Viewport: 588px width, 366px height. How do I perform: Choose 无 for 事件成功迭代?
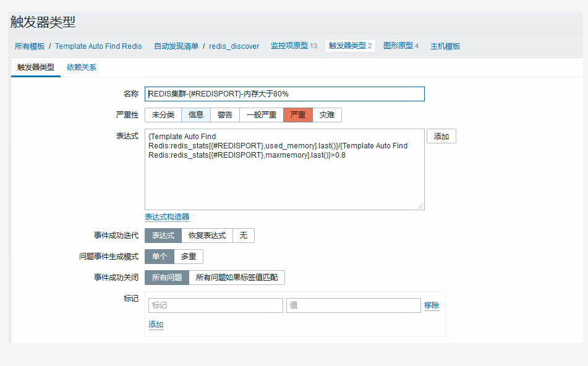pos(244,236)
